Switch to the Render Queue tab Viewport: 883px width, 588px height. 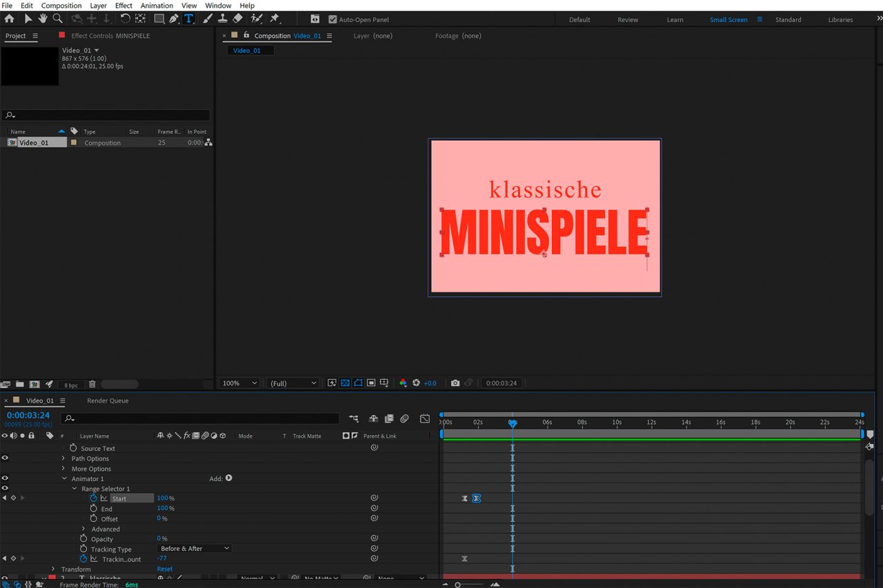coord(108,401)
